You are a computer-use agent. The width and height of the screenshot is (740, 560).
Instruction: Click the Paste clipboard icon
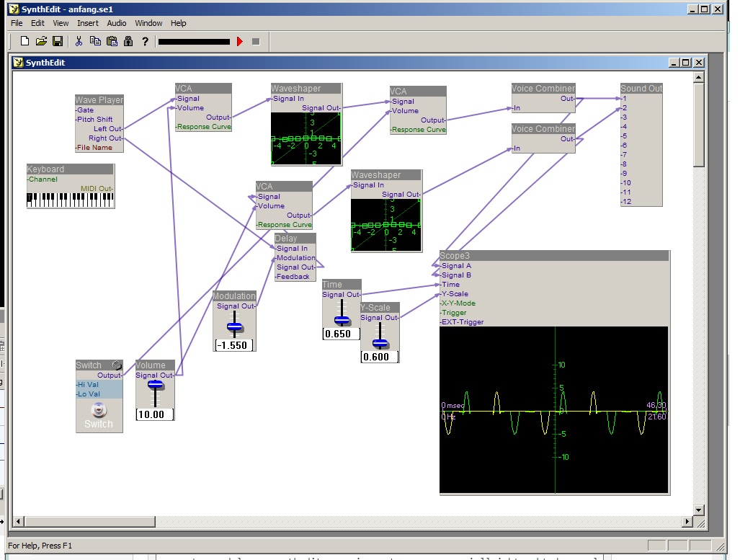click(x=112, y=41)
